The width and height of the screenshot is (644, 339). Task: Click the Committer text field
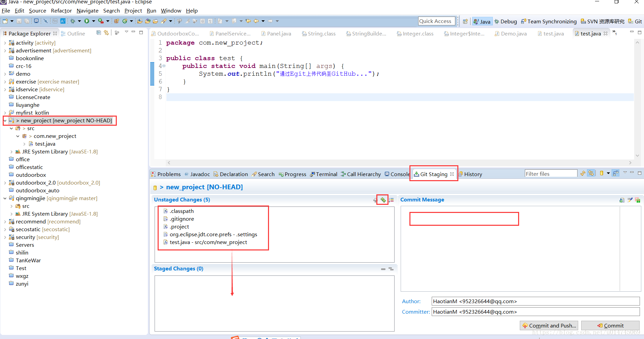[x=536, y=312]
